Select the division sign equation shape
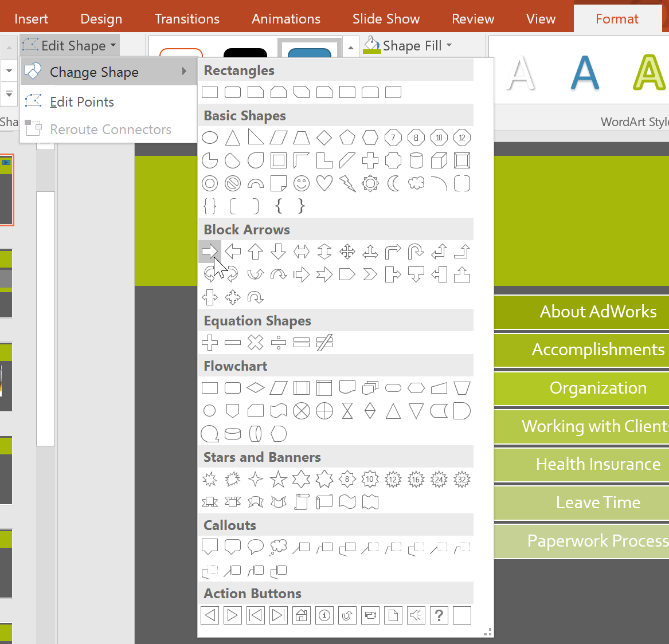This screenshot has width=669, height=644. point(278,343)
